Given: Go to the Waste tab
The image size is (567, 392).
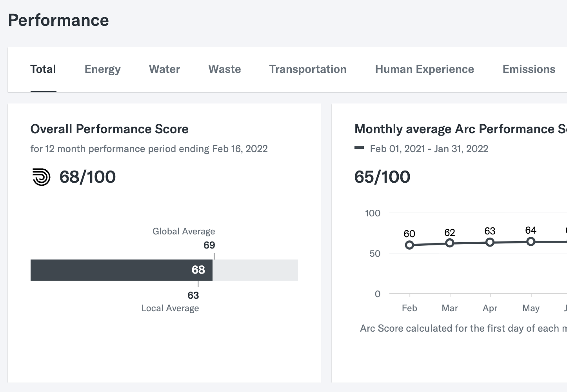Looking at the screenshot, I should point(225,69).
